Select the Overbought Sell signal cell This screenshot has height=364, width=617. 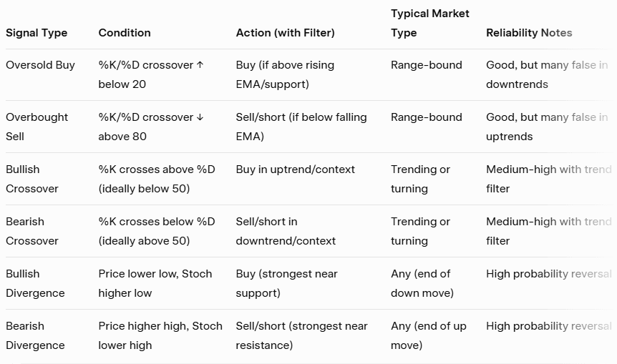pos(37,127)
